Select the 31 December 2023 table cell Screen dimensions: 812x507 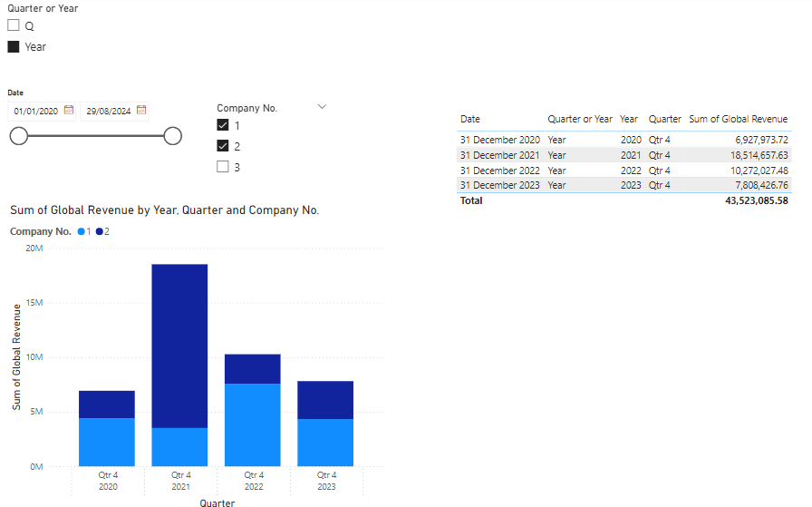(x=499, y=185)
